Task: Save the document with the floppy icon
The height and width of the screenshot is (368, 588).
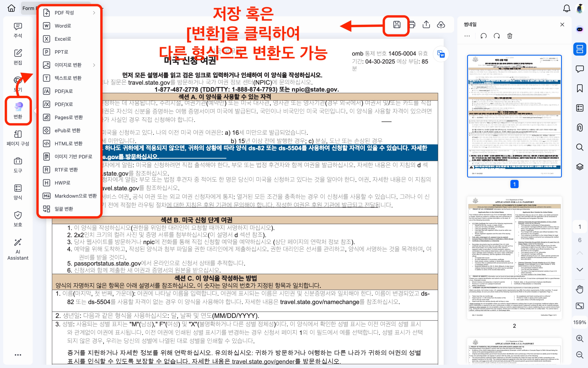Action: 397,25
